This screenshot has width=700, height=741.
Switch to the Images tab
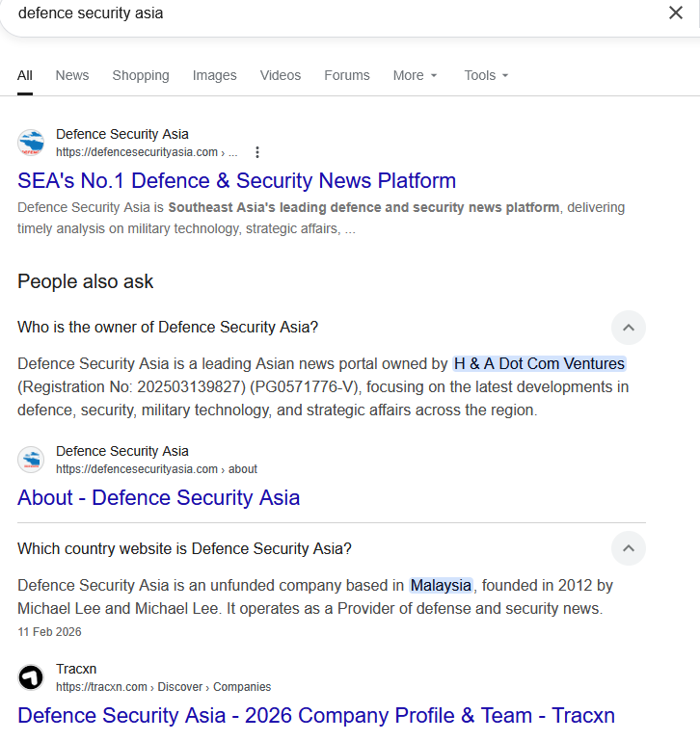pos(214,75)
